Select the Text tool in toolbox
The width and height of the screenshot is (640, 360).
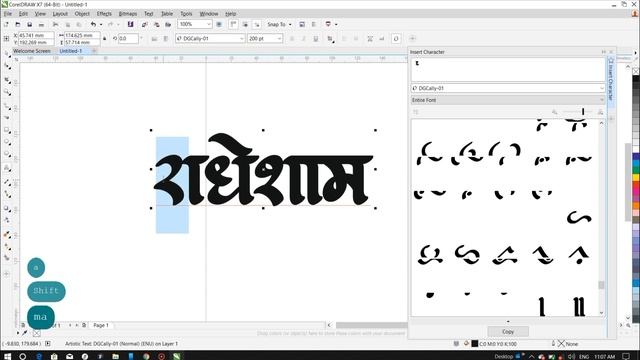point(7,168)
